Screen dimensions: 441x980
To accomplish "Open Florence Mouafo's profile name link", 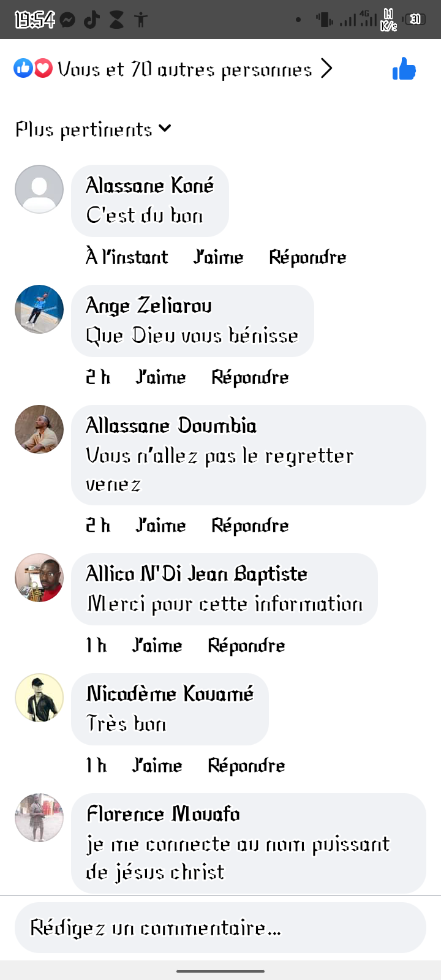I will 163,814.
